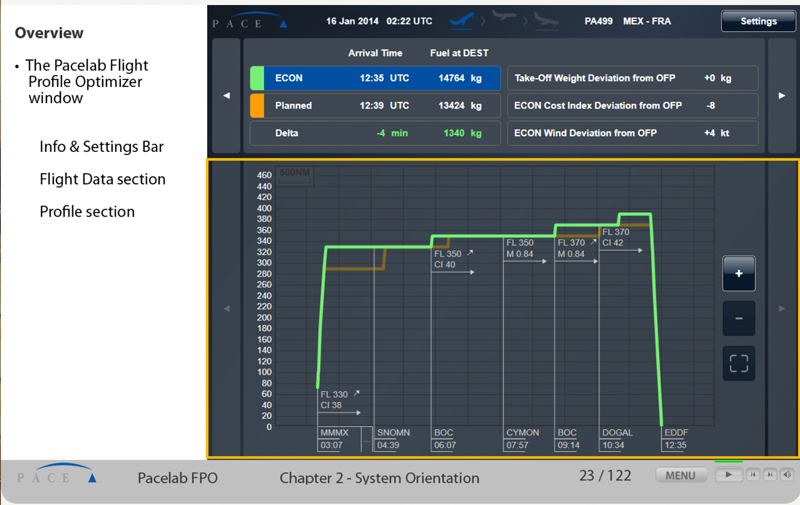
Task: Open the Settings button
Action: point(758,21)
